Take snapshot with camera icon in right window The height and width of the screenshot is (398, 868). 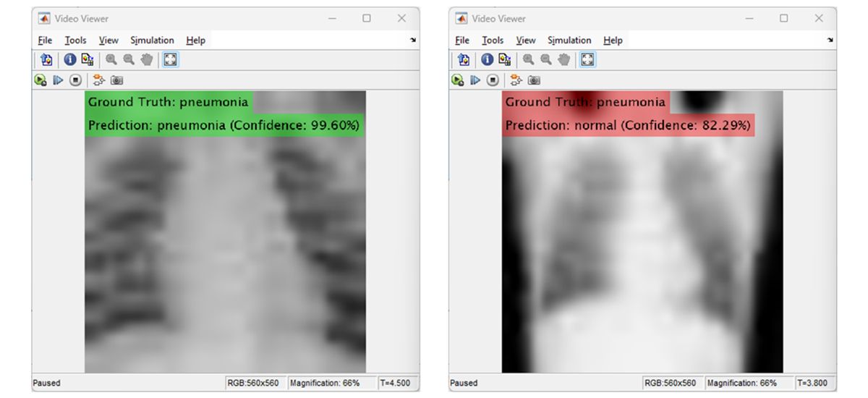[535, 80]
